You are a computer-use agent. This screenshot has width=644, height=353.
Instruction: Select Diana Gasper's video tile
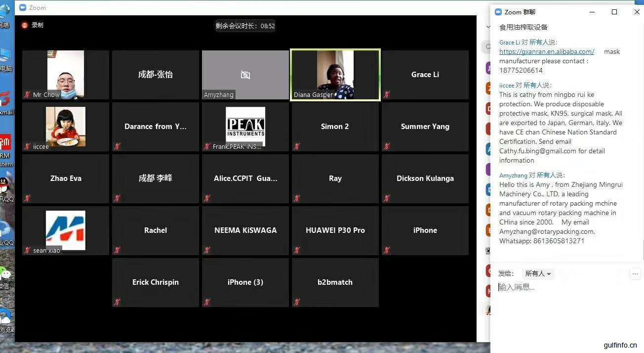tap(335, 74)
